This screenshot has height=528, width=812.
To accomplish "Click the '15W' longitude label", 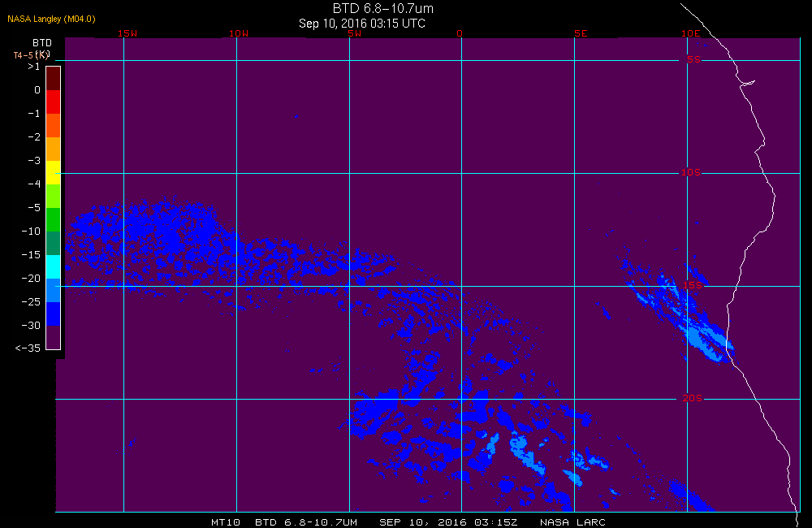I will (127, 33).
